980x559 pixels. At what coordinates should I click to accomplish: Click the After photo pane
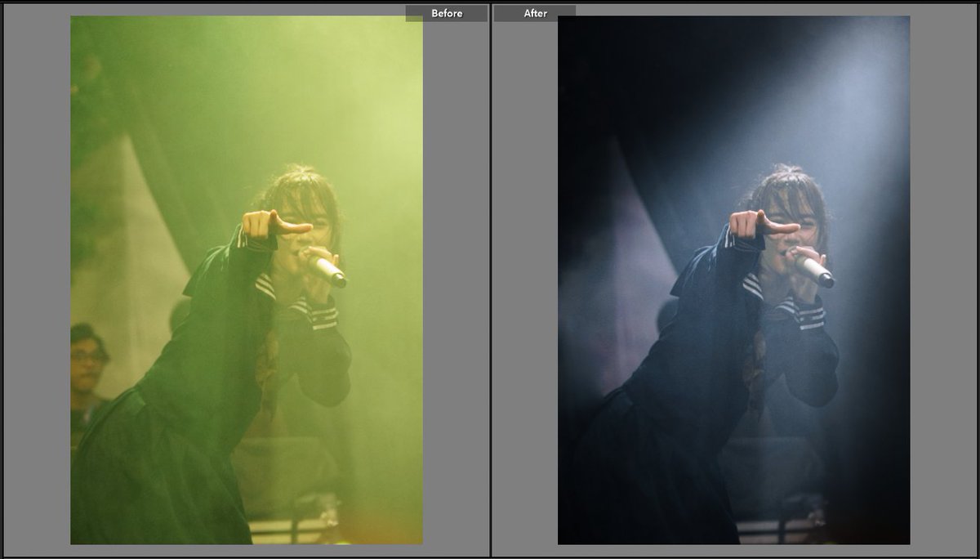point(735,286)
